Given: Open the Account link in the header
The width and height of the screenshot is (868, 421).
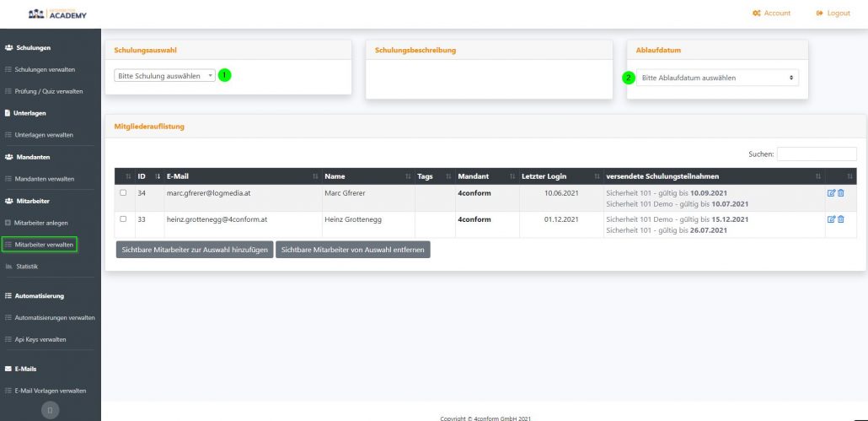Looking at the screenshot, I should tap(770, 13).
